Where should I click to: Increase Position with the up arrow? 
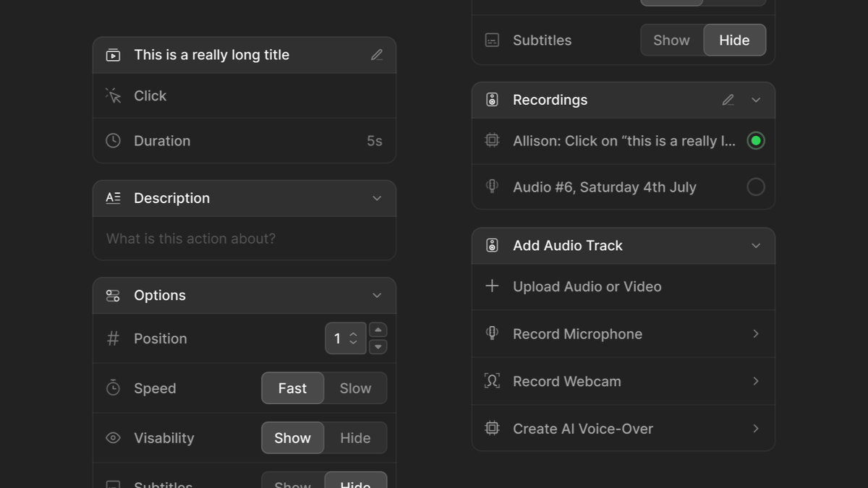point(378,330)
